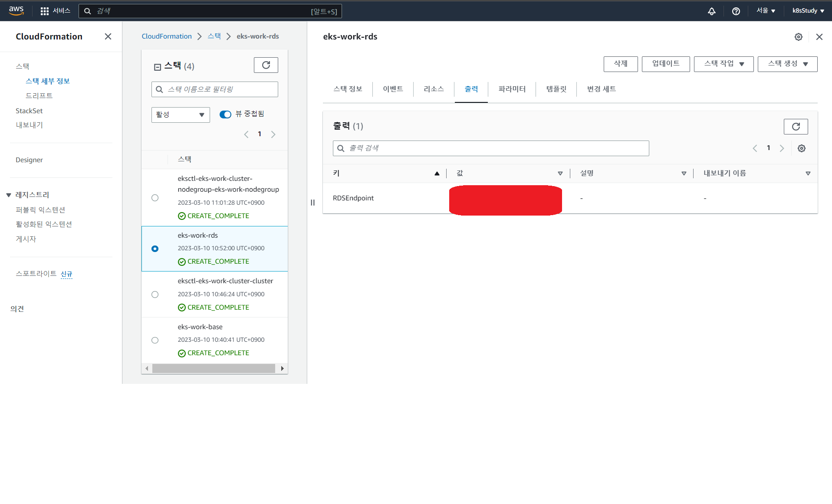Click the 삭제 button

click(621, 64)
